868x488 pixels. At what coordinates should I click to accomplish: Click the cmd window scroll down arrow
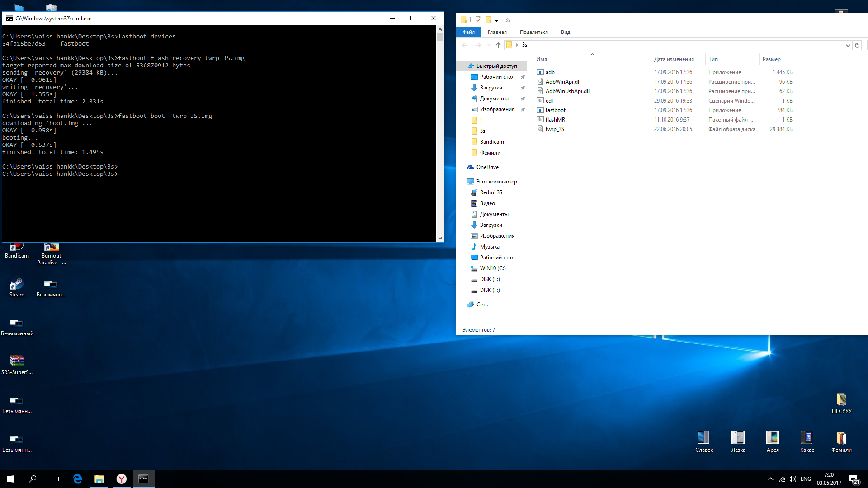click(x=440, y=238)
